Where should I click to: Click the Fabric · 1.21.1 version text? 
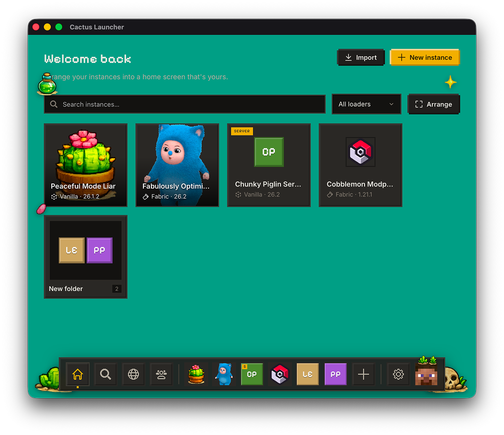pyautogui.click(x=354, y=194)
